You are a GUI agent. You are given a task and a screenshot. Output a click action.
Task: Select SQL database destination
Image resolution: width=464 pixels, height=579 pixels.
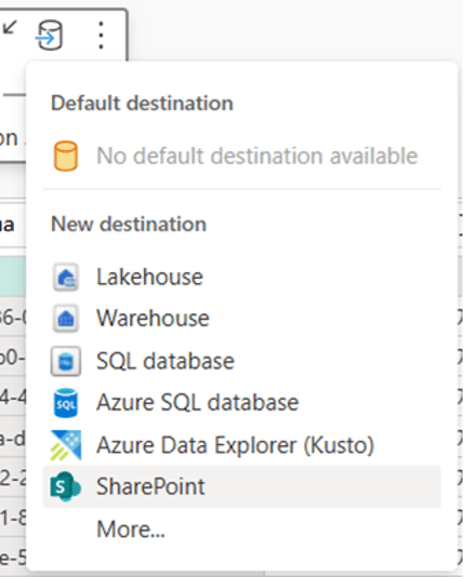[x=242, y=361]
